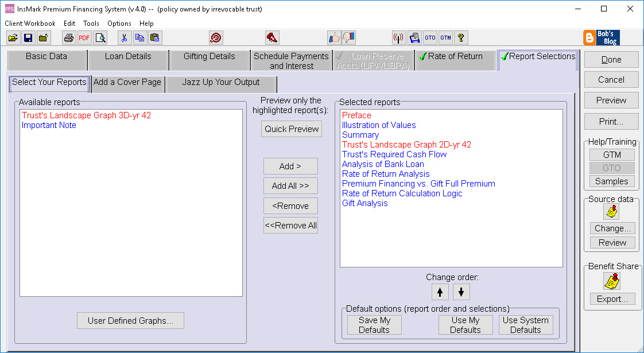Save the workbook with the disk icon

pyautogui.click(x=28, y=37)
